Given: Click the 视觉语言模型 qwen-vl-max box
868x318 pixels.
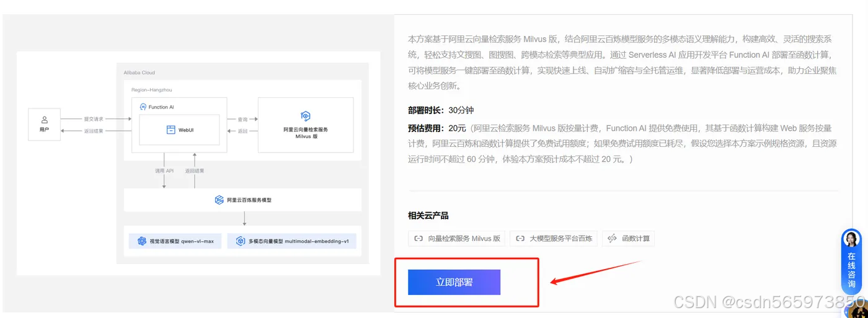Looking at the screenshot, I should click(x=175, y=241).
